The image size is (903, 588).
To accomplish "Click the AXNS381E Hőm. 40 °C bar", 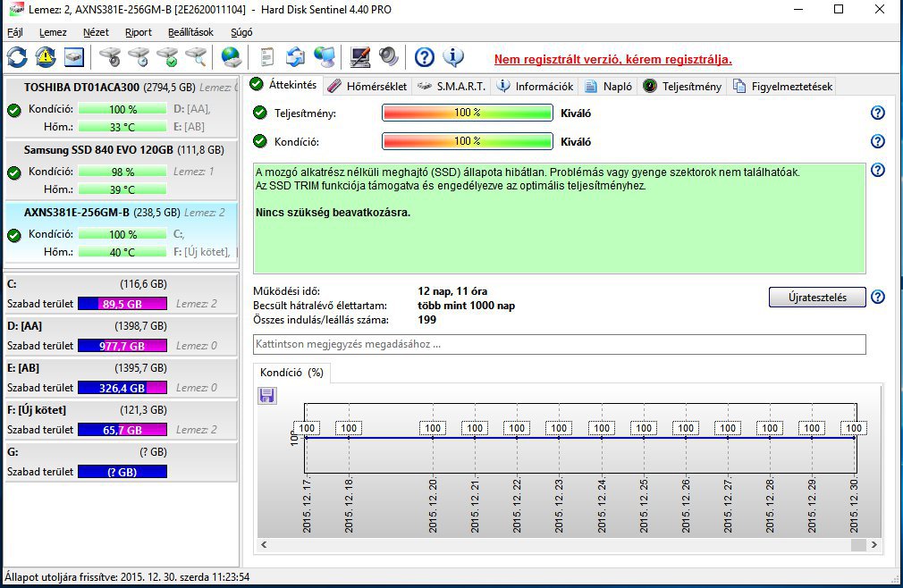I will (x=122, y=252).
